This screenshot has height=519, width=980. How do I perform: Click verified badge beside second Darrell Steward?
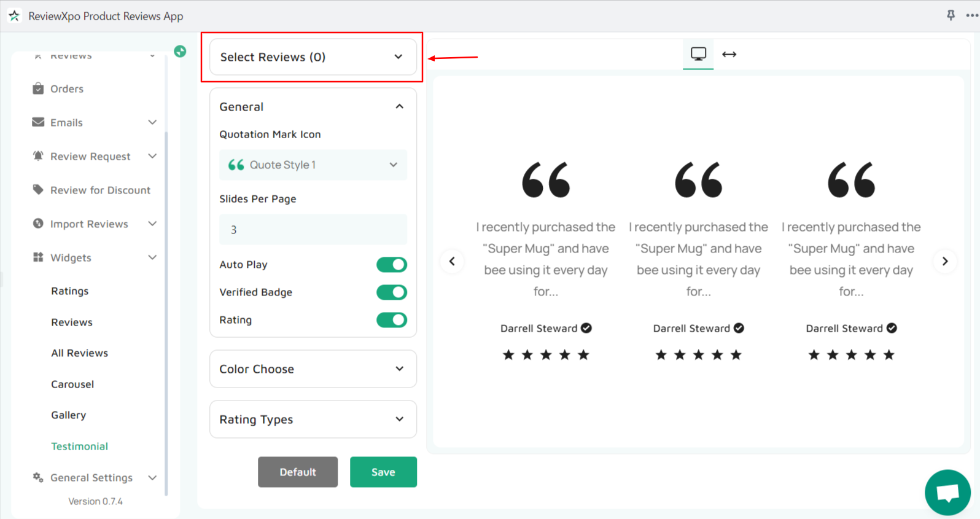[x=739, y=328]
